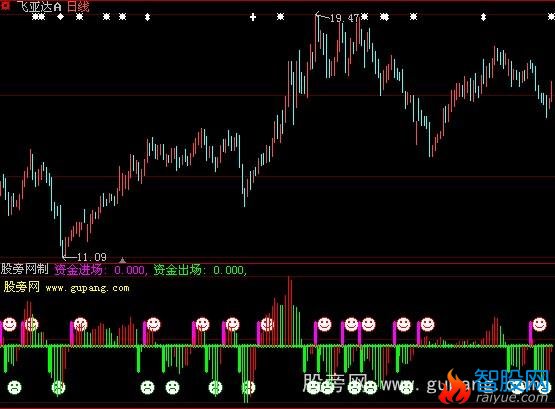Click the green zero line of the indicator
This screenshot has width=555, height=409.
[x=278, y=345]
